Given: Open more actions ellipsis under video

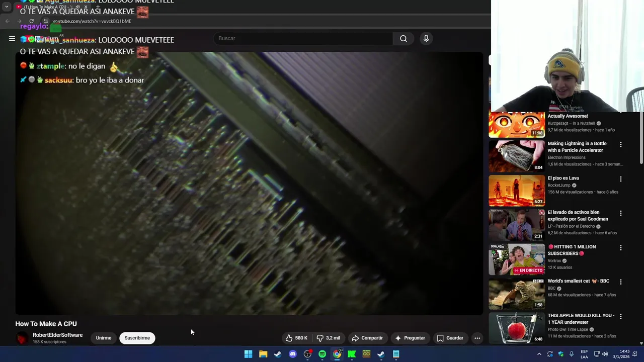Looking at the screenshot, I should (x=477, y=338).
